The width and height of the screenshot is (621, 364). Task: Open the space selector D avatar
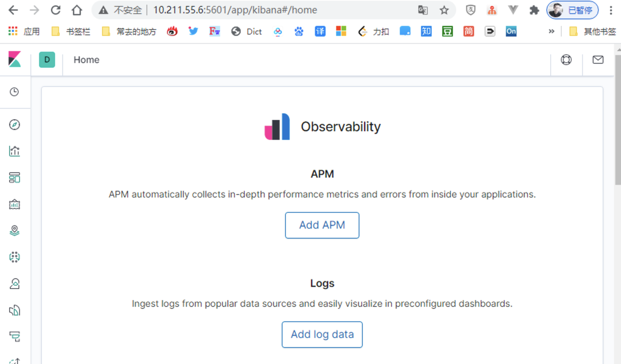(47, 60)
